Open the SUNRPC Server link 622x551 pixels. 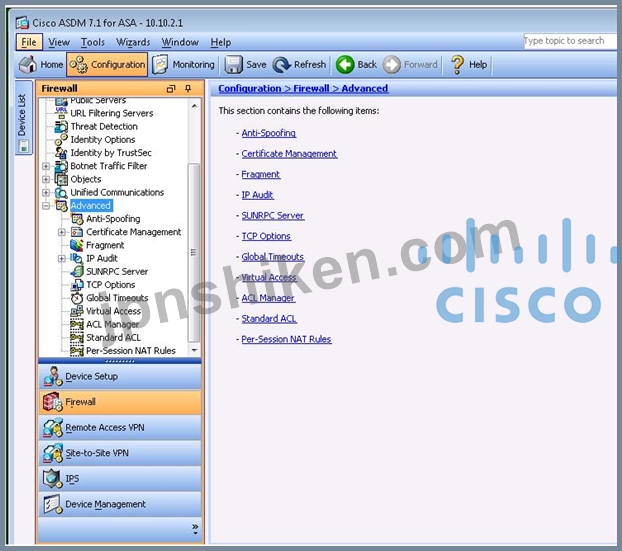273,215
